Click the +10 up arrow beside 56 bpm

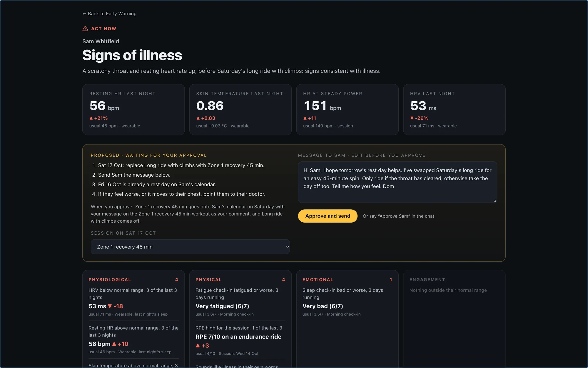point(114,344)
